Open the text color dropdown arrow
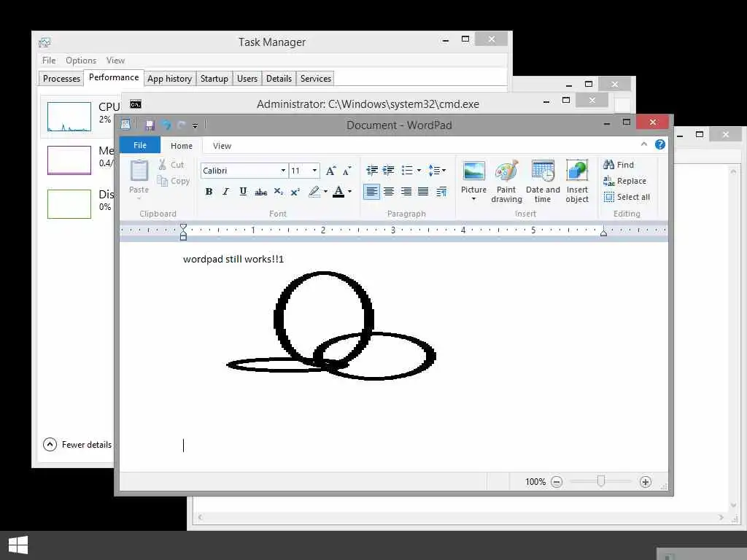Image resolution: width=747 pixels, height=560 pixels. 349,192
